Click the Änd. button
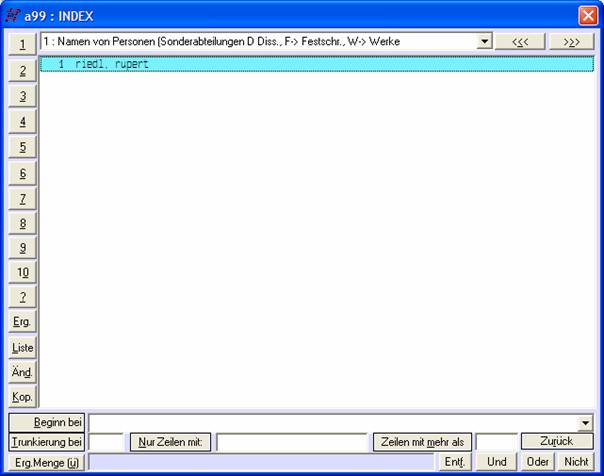The height and width of the screenshot is (476, 604). [22, 372]
